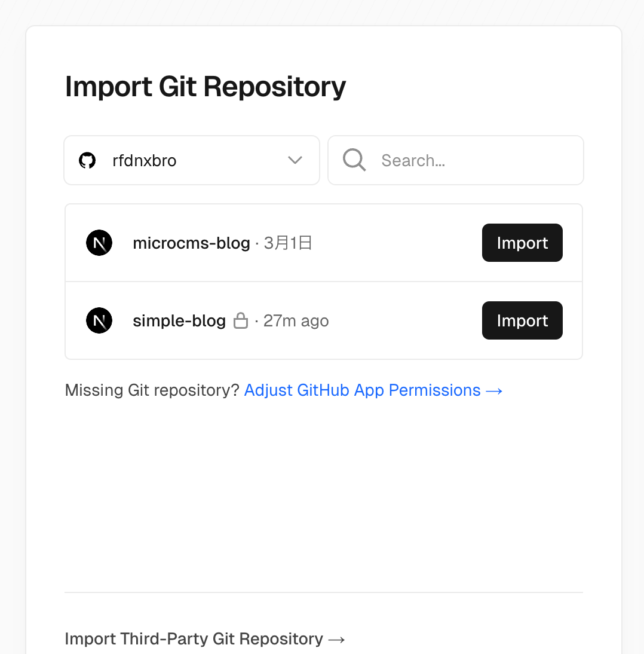
Task: Click the arrow after Third-Party Git Repository
Action: pos(337,640)
